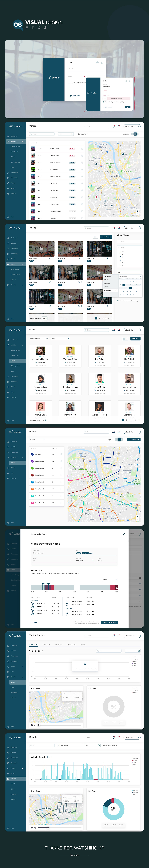Open date calendar icon in download dialog
149x868 pixels.
(93, 560)
